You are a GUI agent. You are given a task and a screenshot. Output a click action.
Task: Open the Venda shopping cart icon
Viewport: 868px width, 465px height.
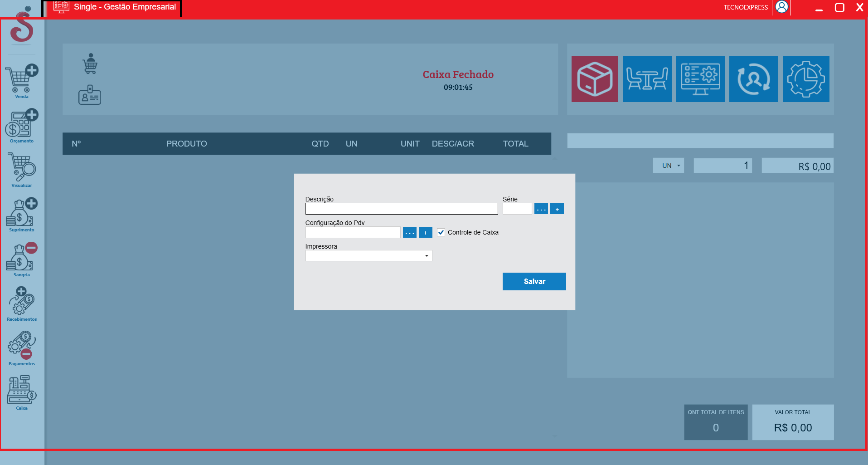[21, 80]
